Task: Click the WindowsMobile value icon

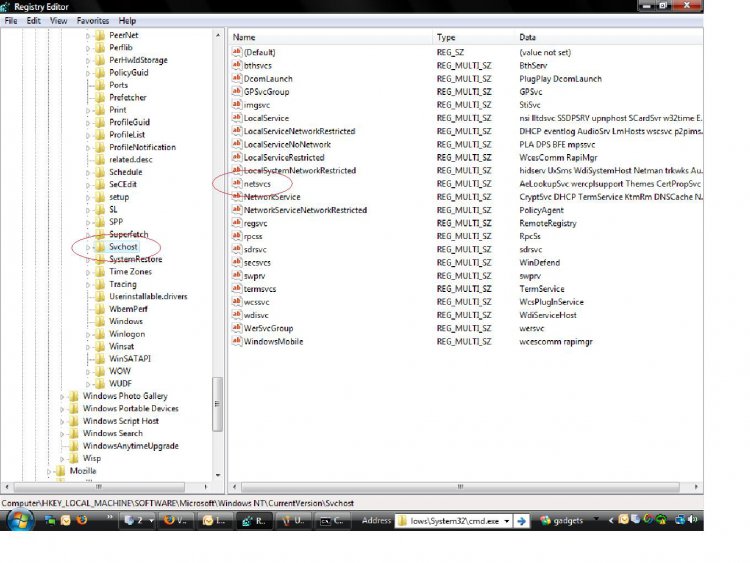Action: point(237,341)
